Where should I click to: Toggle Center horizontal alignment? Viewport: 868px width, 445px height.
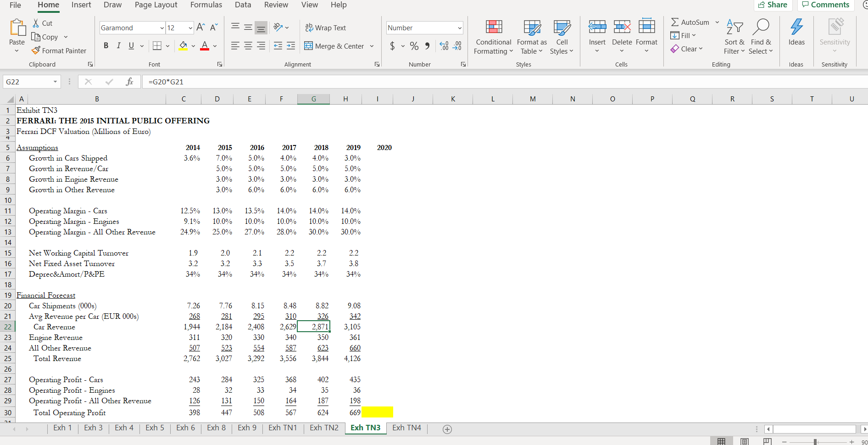click(x=248, y=45)
